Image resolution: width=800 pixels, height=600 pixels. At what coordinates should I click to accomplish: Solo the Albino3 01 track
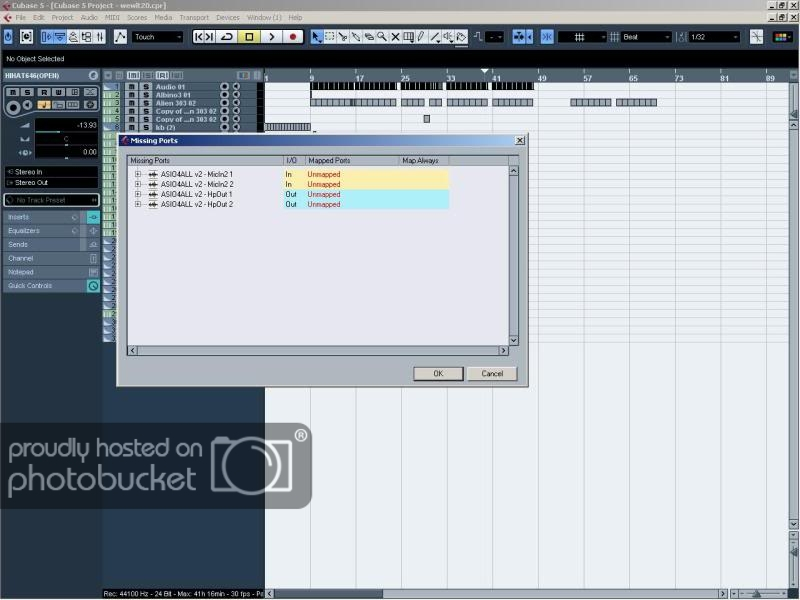coord(146,95)
